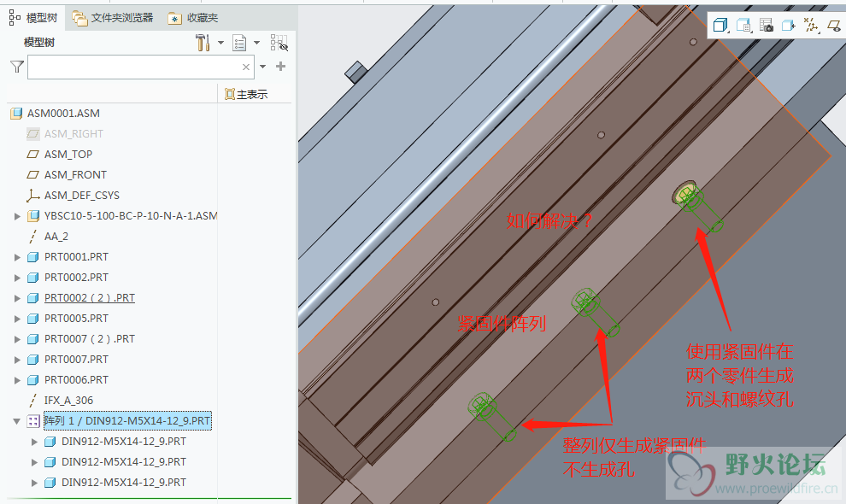
Task: Switch to the 文件夹浏览器 tab
Action: coord(113,17)
